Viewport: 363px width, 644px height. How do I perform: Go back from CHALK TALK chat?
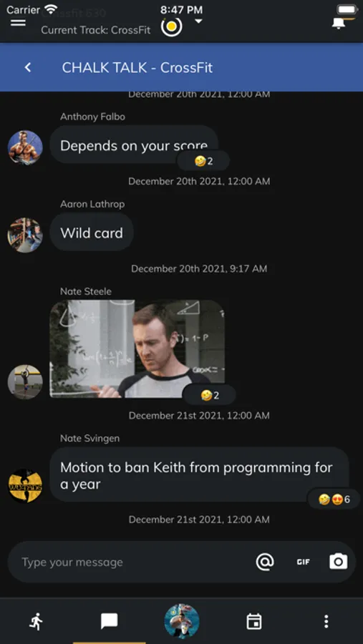[28, 67]
